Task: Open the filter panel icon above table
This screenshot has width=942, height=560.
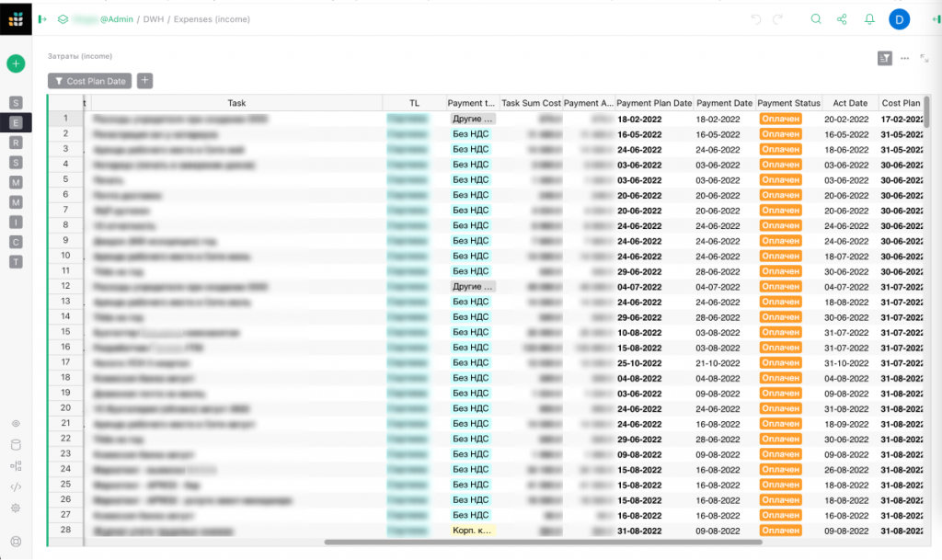Action: click(x=884, y=58)
